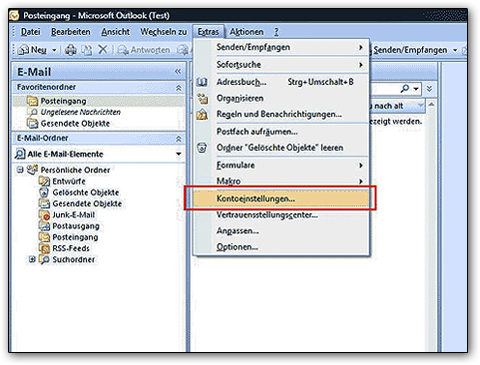This screenshot has height=365, width=480.
Task: Open the Adressbuch book icon entry
Action: tap(202, 82)
